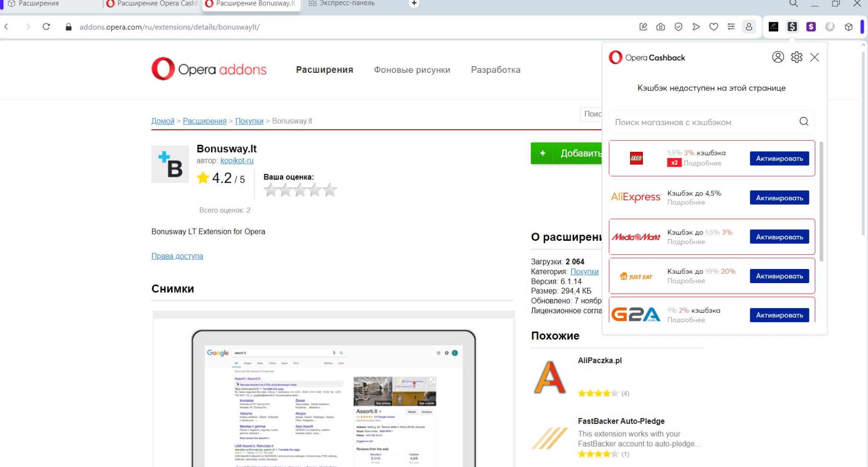The height and width of the screenshot is (467, 868).
Task: Open the Права доступа link
Action: coord(177,256)
